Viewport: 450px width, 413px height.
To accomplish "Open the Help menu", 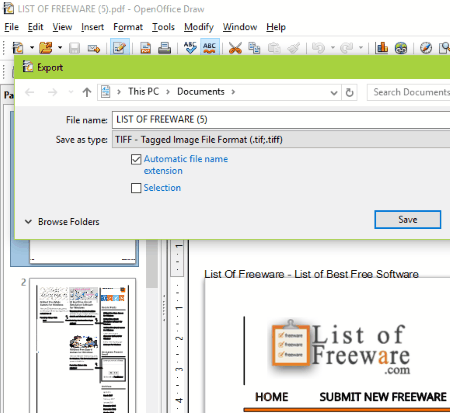I will click(276, 27).
